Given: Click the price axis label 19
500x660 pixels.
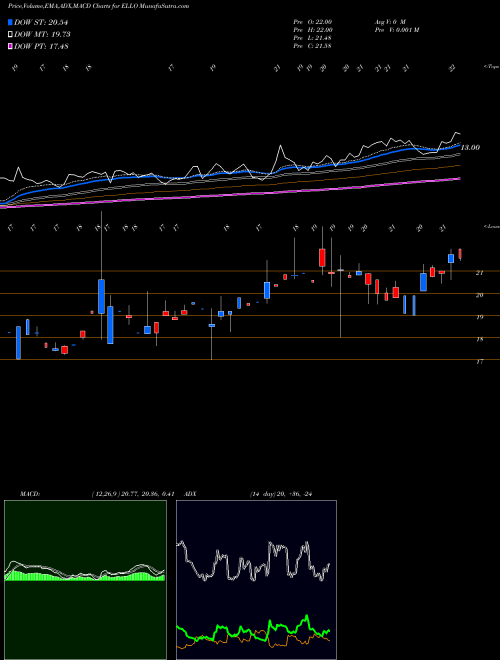Looking at the screenshot, I should click(x=479, y=317).
